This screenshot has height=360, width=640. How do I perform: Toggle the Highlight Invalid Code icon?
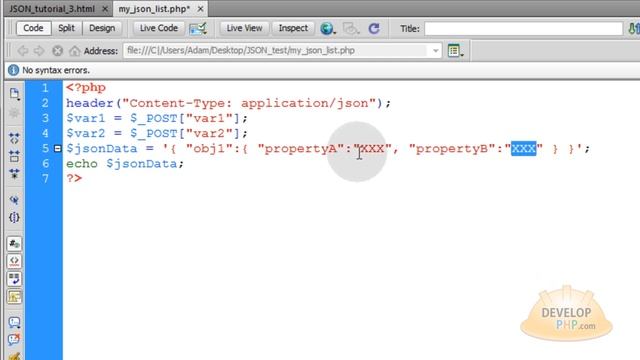tap(14, 261)
